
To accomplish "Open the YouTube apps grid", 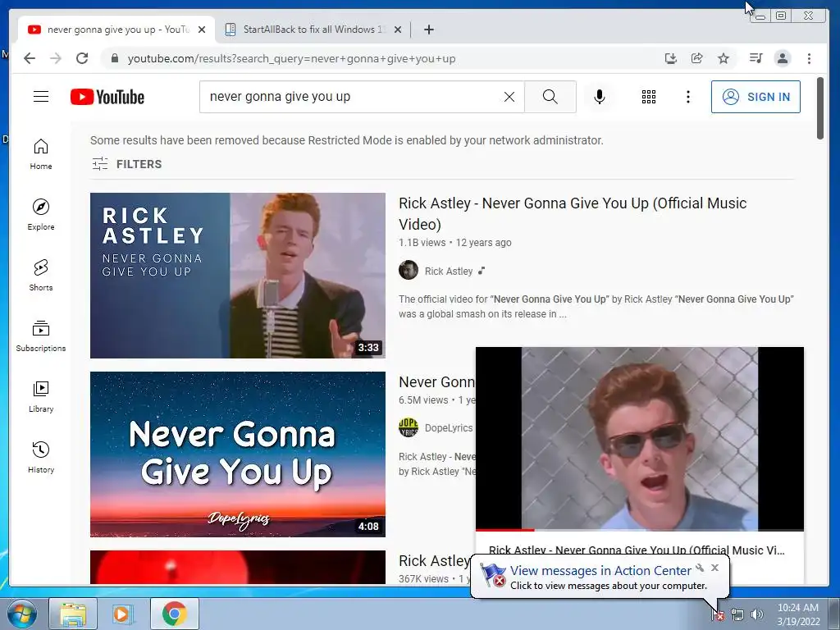I will [649, 97].
